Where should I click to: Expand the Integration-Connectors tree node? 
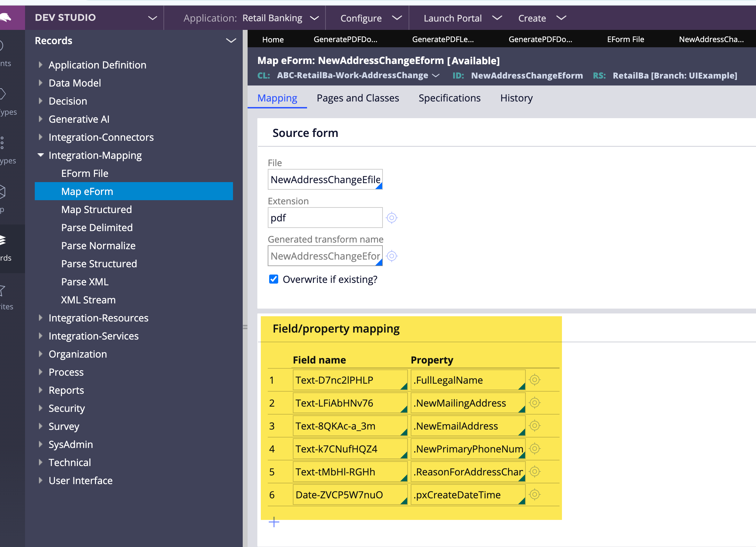[40, 137]
